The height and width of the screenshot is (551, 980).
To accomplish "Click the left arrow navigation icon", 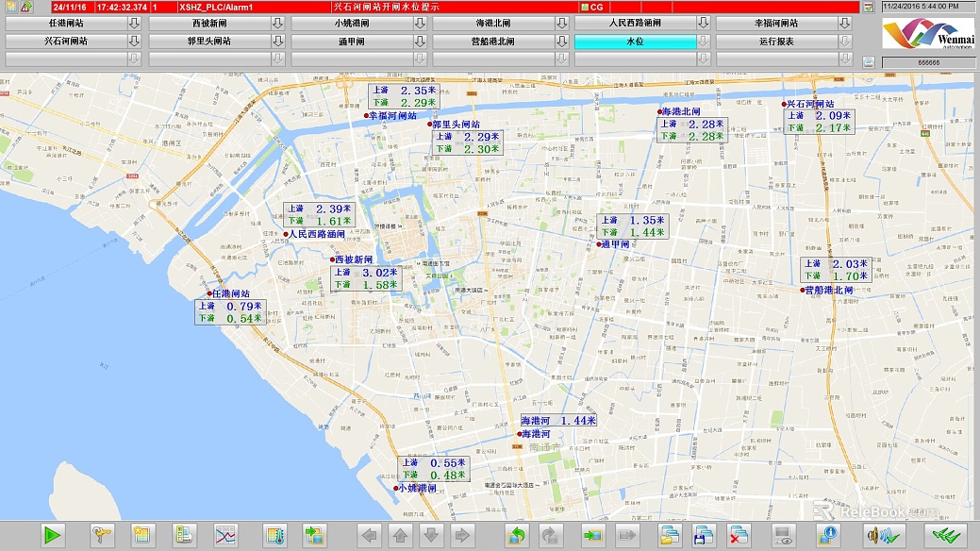I will pyautogui.click(x=370, y=535).
